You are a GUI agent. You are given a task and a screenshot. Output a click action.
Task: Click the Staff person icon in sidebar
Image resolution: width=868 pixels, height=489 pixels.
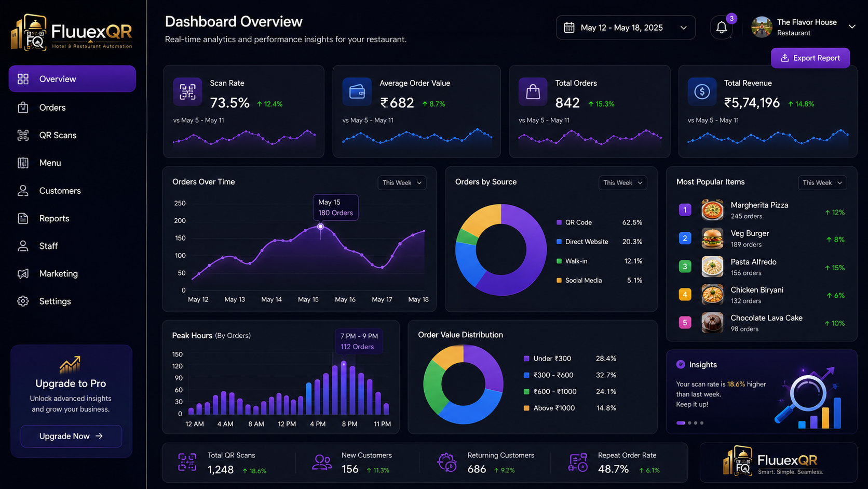point(23,246)
